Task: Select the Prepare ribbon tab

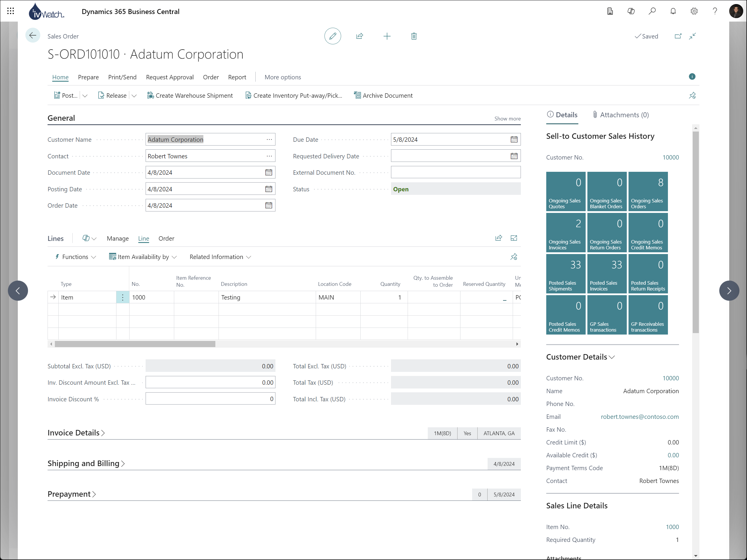Action: pos(88,77)
